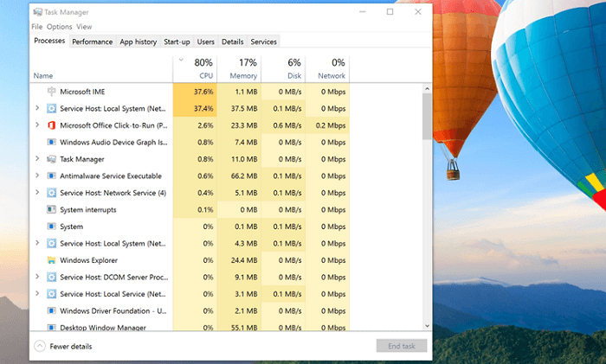This screenshot has height=364, width=606.
Task: Click the Microsoft Office Click-to-Run icon
Action: (x=51, y=125)
